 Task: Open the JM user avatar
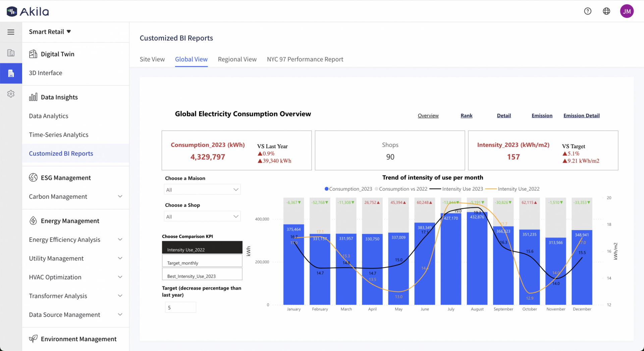pyautogui.click(x=627, y=11)
